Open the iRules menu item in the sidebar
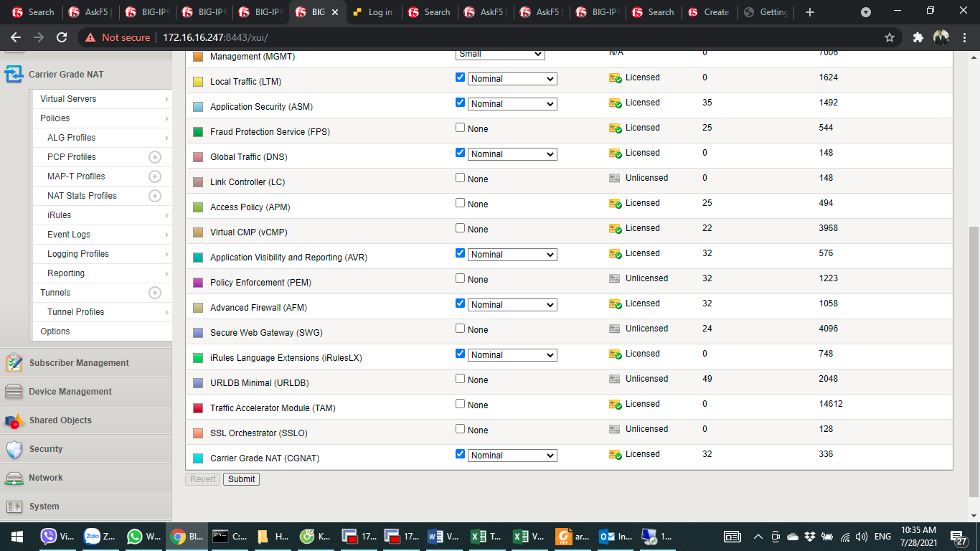 click(x=59, y=215)
